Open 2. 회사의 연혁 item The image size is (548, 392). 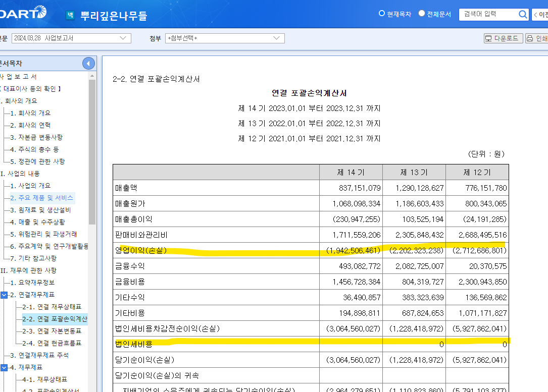click(30, 125)
